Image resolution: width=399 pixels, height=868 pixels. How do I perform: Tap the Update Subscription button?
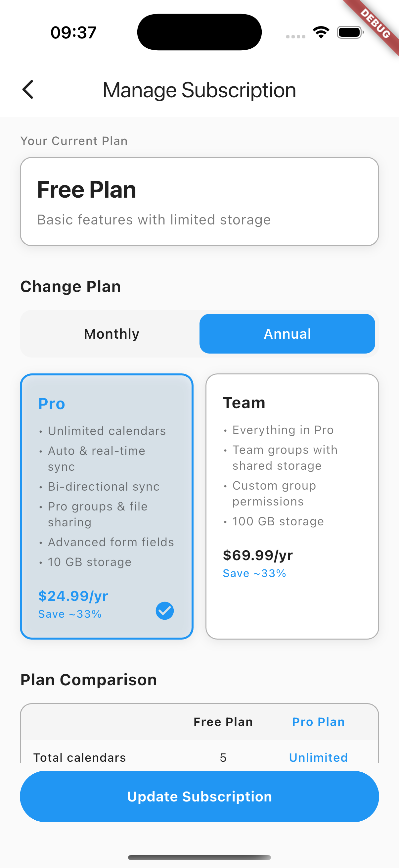click(x=200, y=796)
